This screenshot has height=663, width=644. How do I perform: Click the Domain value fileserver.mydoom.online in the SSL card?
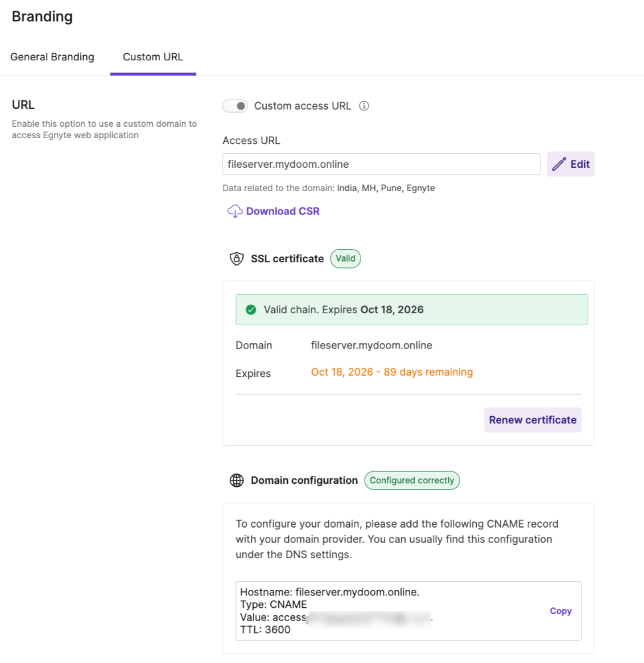[x=372, y=346]
